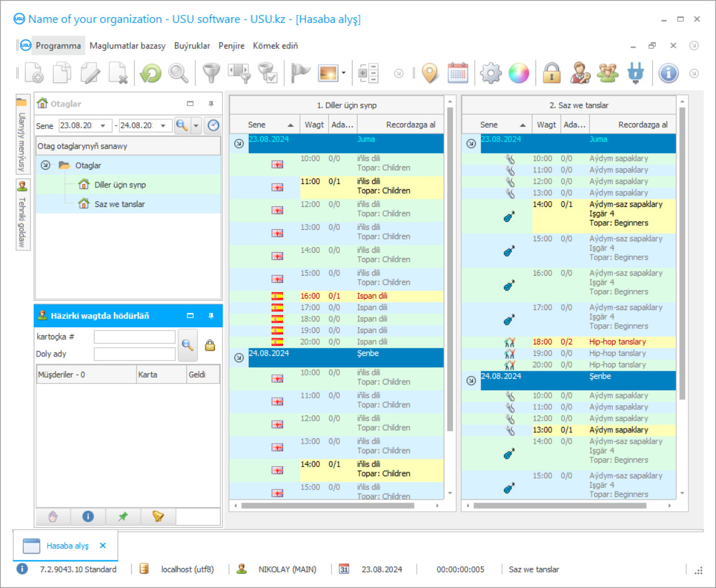The width and height of the screenshot is (716, 588).
Task: Click the map location pin icon
Action: coord(429,73)
